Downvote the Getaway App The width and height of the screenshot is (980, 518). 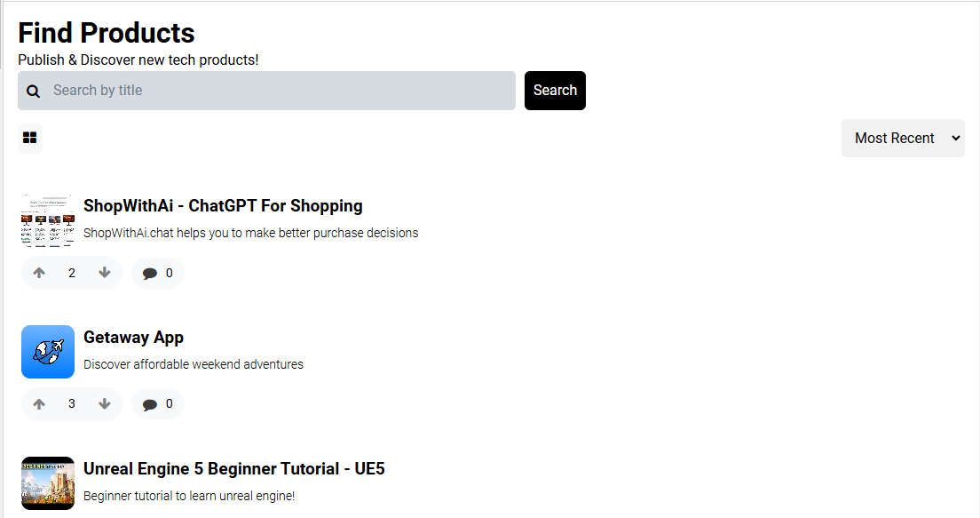point(105,404)
